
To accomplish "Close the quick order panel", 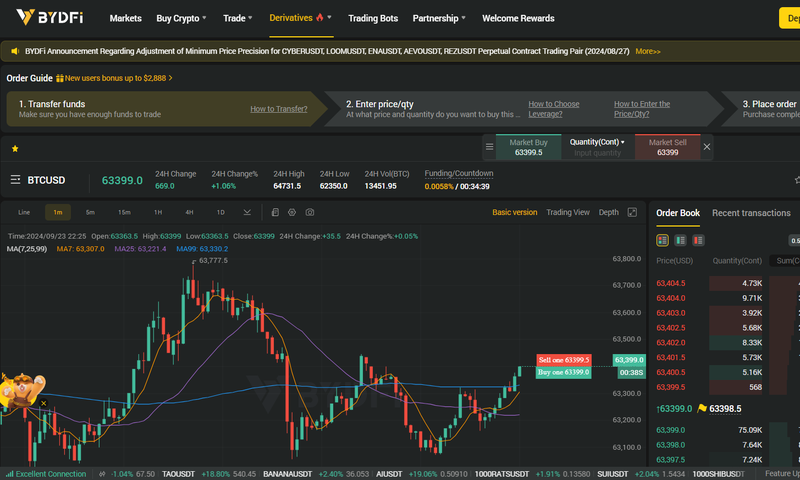I will 707,147.
